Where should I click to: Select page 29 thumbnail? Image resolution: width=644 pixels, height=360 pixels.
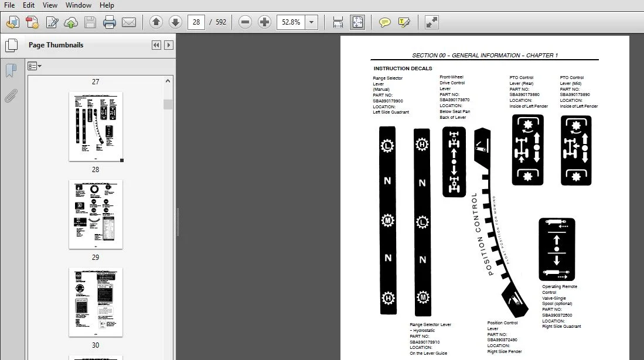pyautogui.click(x=96, y=214)
